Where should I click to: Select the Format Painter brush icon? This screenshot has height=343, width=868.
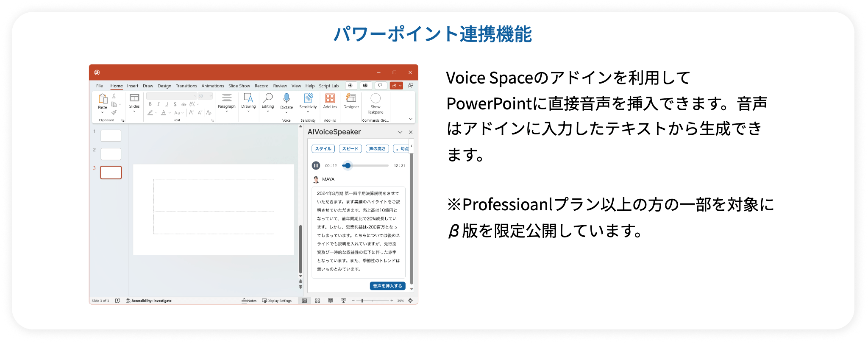point(114,112)
